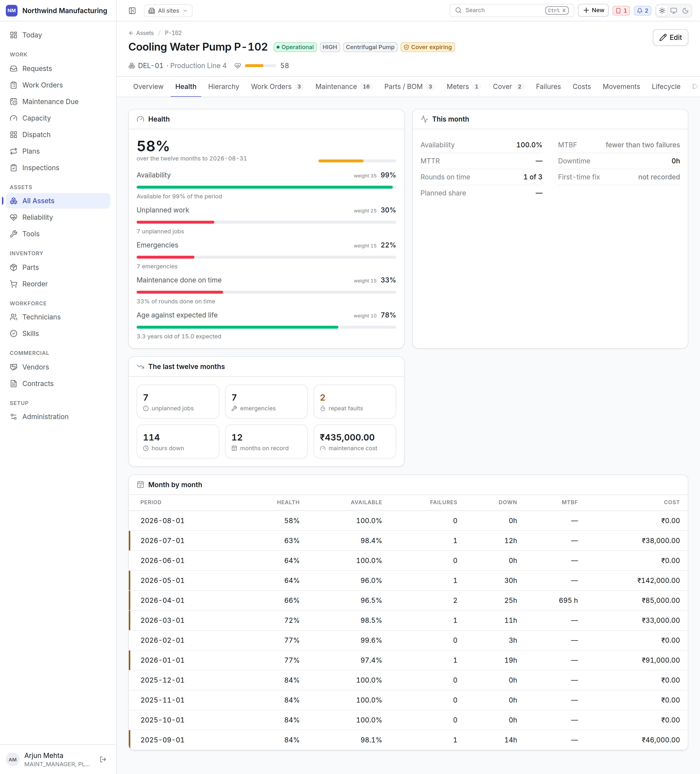The height and width of the screenshot is (774, 700).
Task: Click the ₹142,000.00 cost value
Action: [658, 580]
